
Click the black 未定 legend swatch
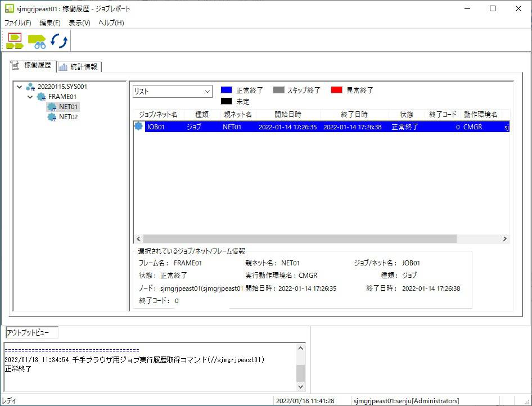[226, 101]
